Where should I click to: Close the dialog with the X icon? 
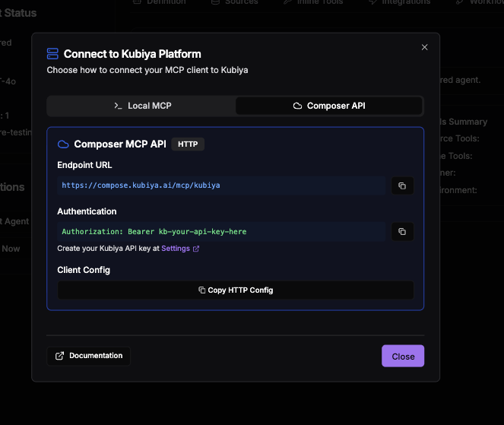424,47
